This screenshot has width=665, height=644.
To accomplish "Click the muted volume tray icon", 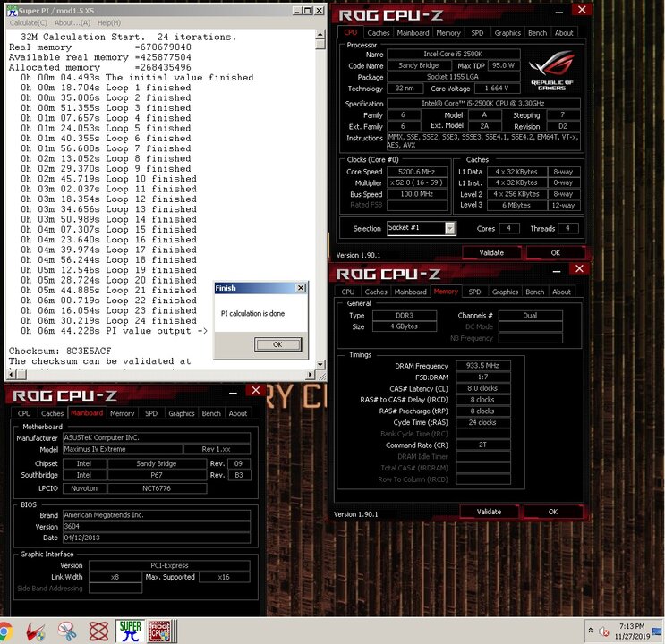I will [x=604, y=631].
